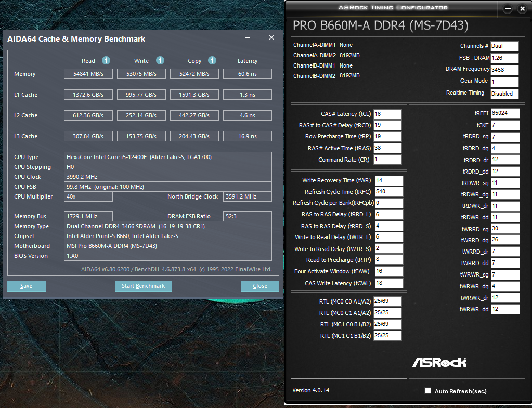This screenshot has width=532, height=408.
Task: Click the ASRock logo
Action: coord(439,362)
